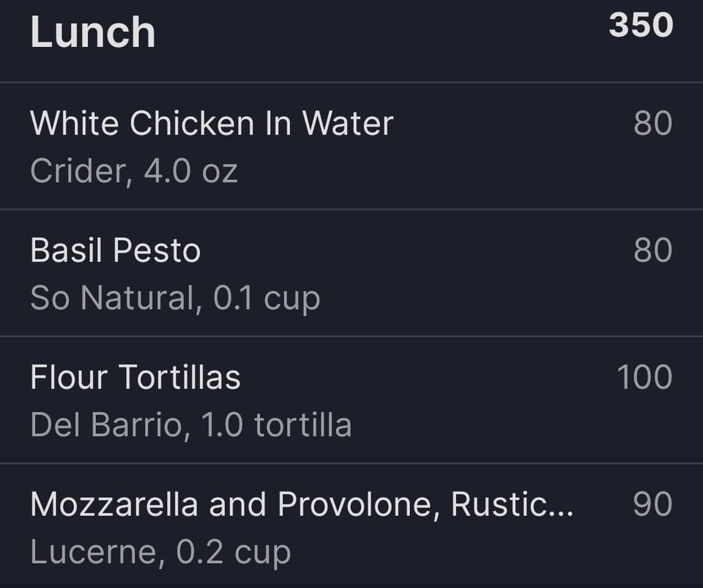Tap the 80 calories for White Chicken

tap(652, 123)
